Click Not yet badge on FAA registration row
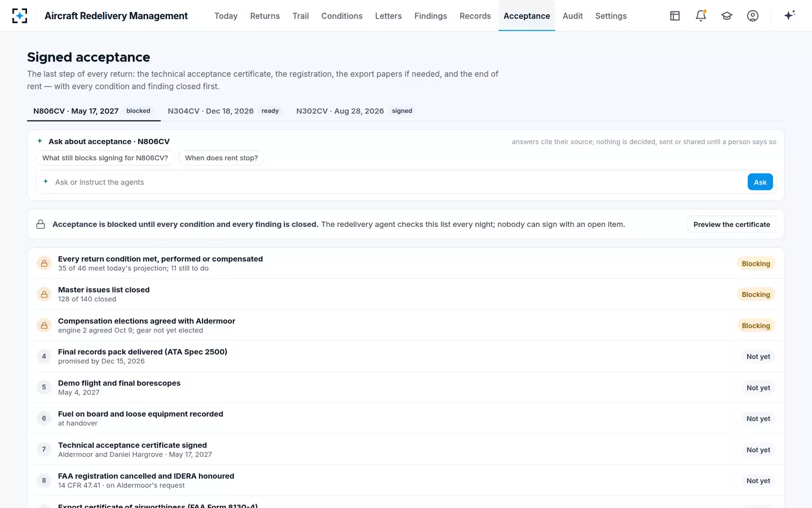 [x=758, y=480]
